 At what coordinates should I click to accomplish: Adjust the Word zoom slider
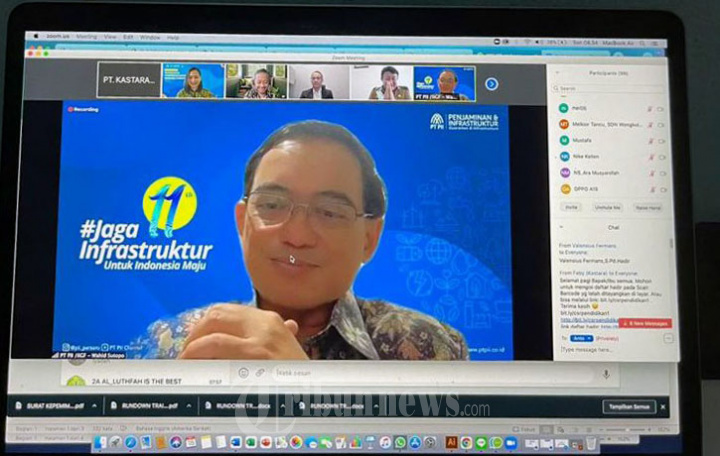point(627,429)
